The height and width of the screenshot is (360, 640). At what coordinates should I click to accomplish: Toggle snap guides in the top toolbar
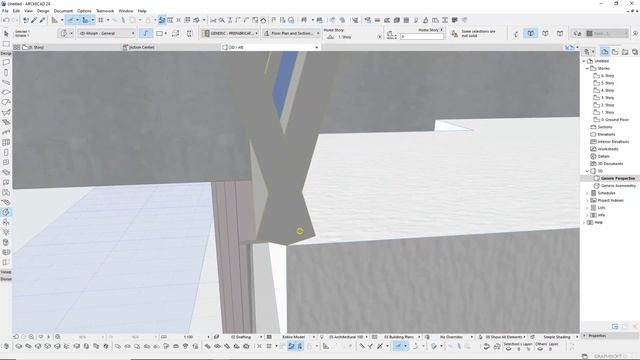click(x=86, y=20)
